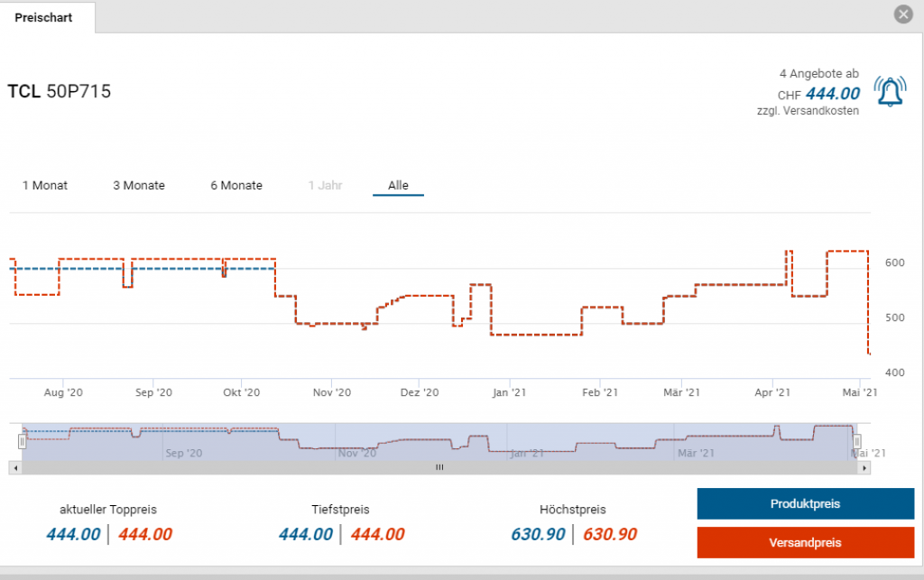Image resolution: width=924 pixels, height=580 pixels.
Task: Open the CHF 444.00 offer price
Action: [832, 94]
